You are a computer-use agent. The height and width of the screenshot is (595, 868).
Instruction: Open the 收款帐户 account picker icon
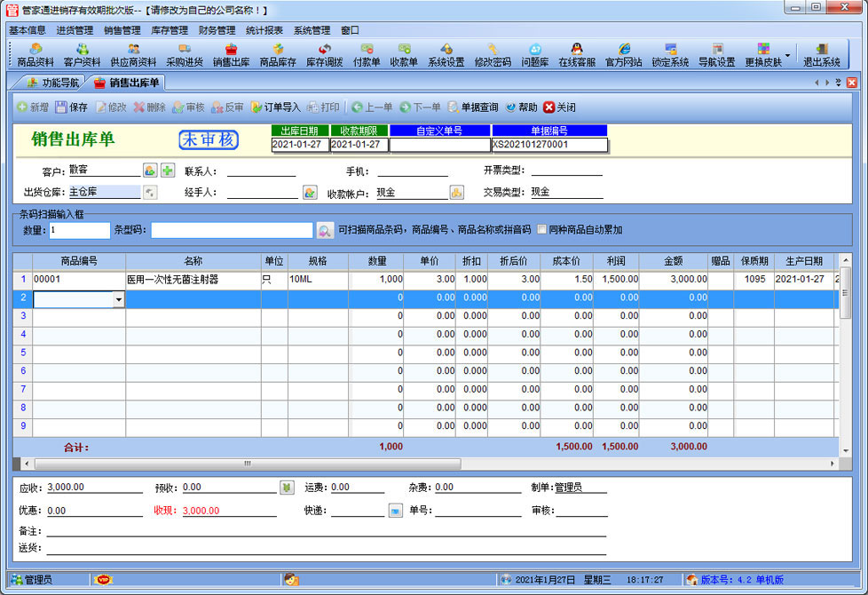coord(456,192)
